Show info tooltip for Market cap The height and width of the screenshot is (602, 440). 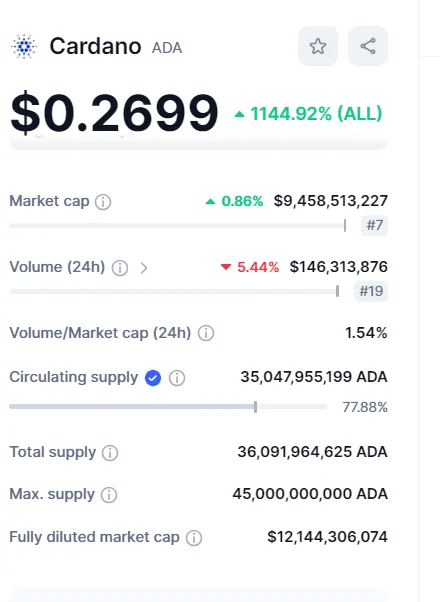click(103, 202)
